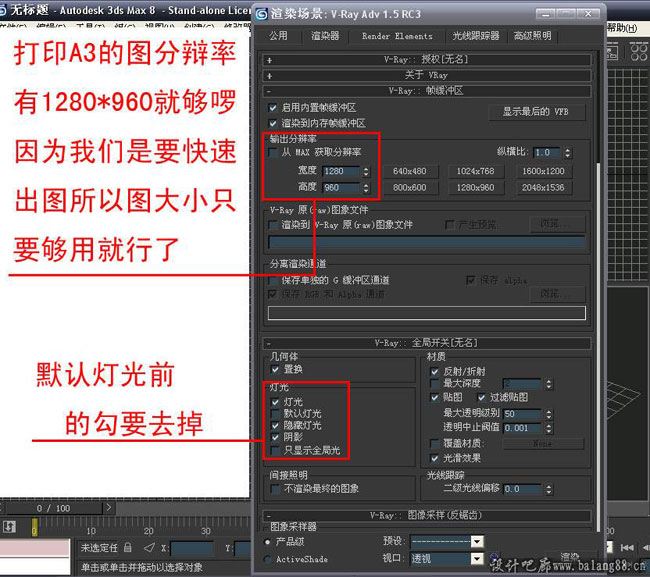This screenshot has height=577, width=650.
Task: Toggle 启用内置帧缓冲区 checkbox
Action: (272, 108)
